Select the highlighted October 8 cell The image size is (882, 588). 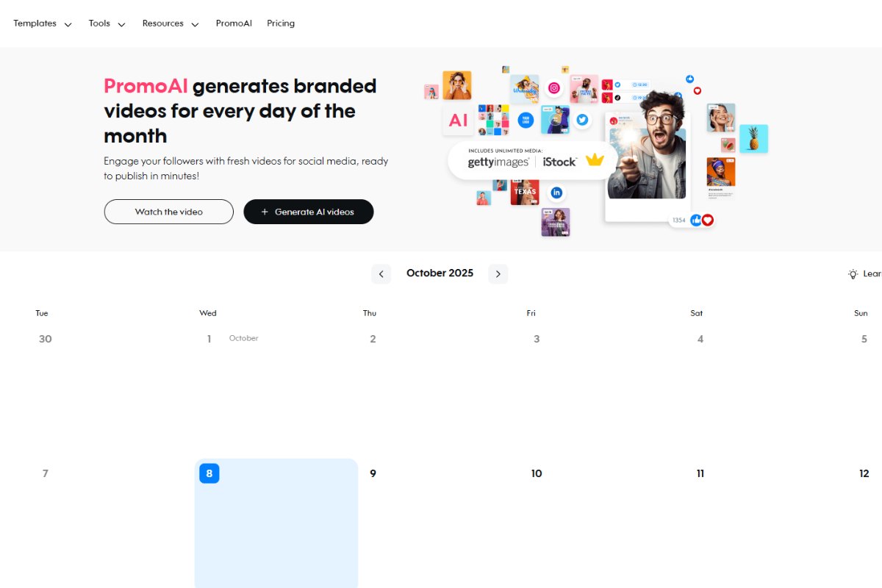[276, 523]
